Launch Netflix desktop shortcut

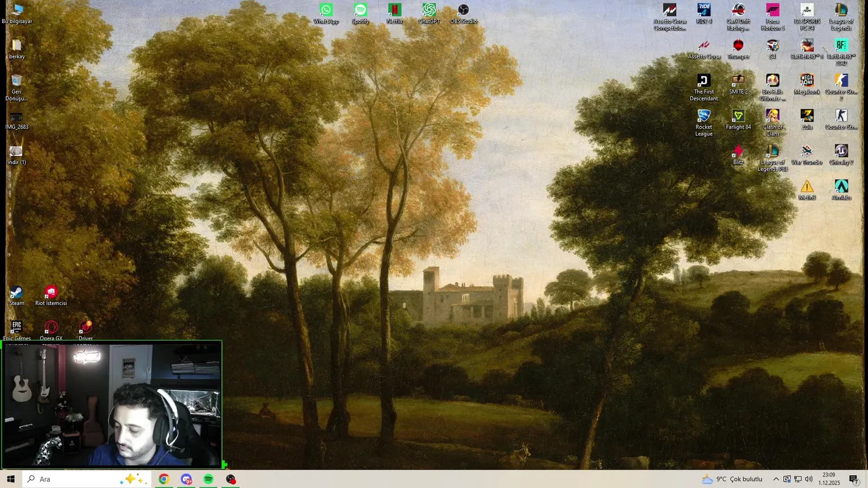click(x=395, y=14)
